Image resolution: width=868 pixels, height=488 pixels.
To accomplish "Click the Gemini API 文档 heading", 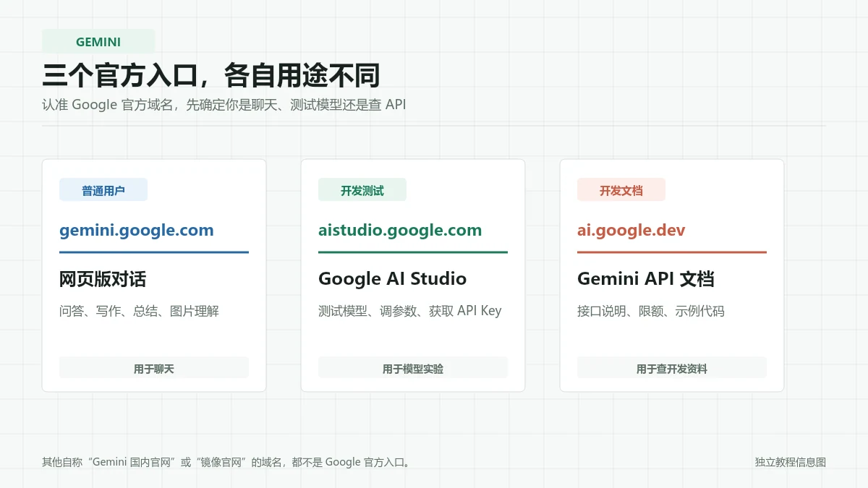I will tap(646, 279).
